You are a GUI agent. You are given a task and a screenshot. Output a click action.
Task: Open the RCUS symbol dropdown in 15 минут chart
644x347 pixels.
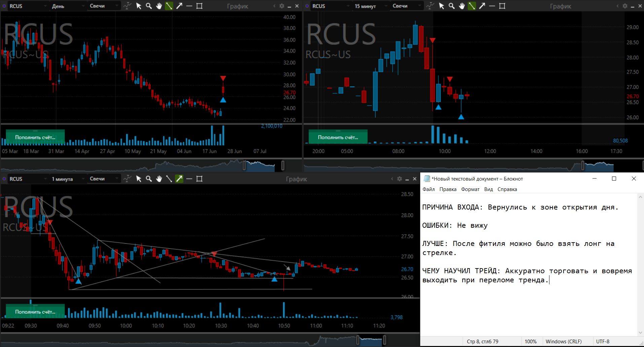pyautogui.click(x=331, y=6)
